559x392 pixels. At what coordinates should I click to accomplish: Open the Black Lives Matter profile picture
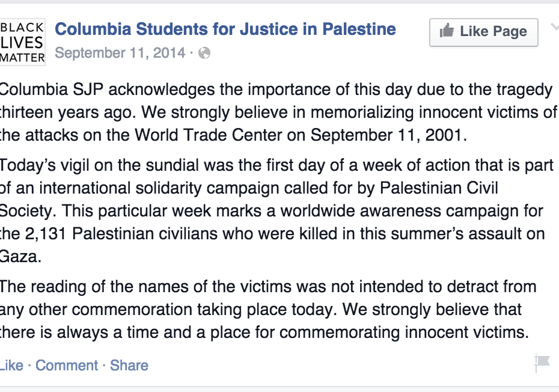pos(22,42)
